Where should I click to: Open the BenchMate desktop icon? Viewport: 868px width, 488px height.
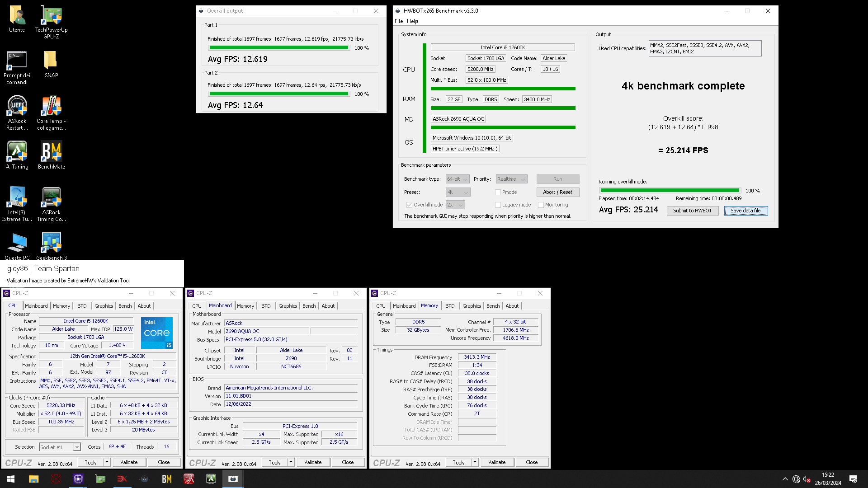click(x=52, y=156)
